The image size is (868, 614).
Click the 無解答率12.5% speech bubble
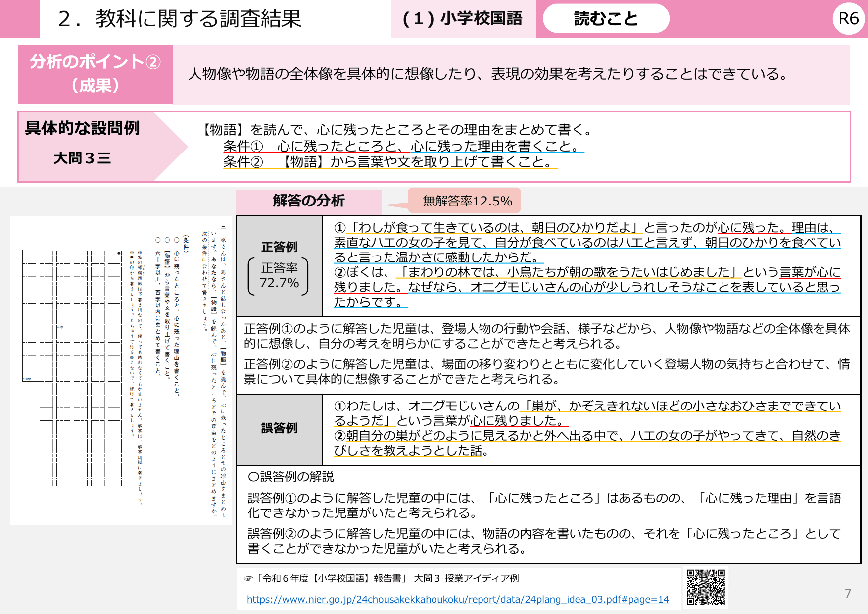click(468, 201)
